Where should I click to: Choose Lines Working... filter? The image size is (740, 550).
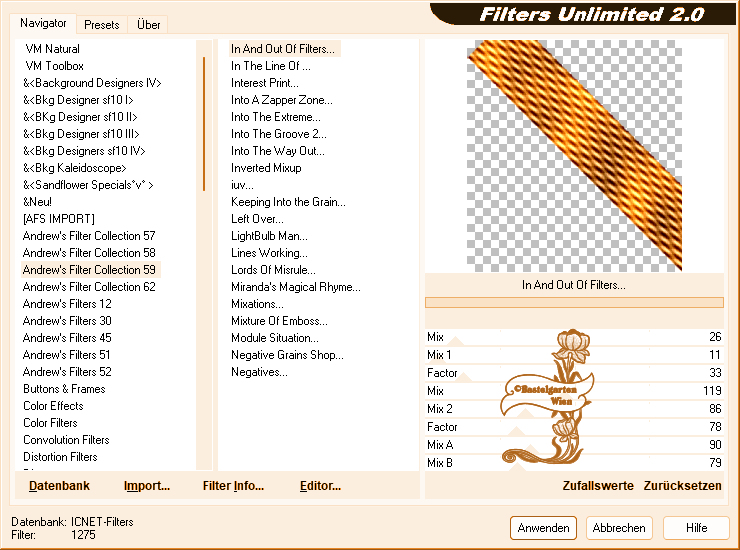click(269, 253)
